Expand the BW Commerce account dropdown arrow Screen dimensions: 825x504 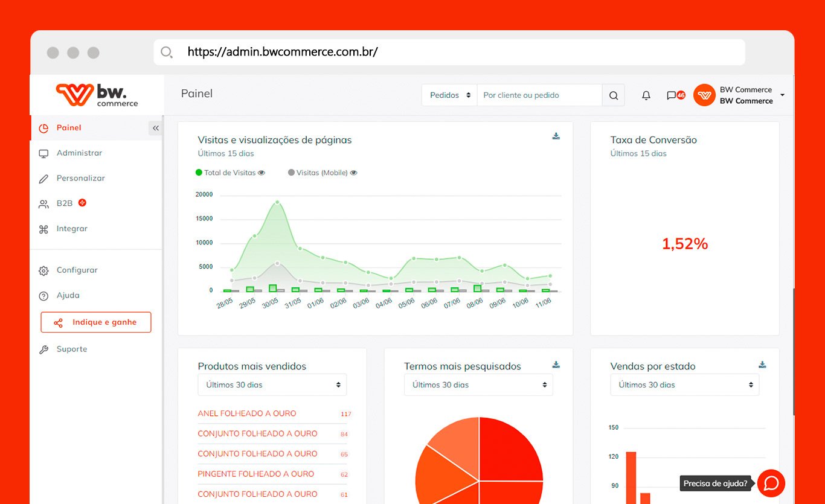[x=782, y=95]
